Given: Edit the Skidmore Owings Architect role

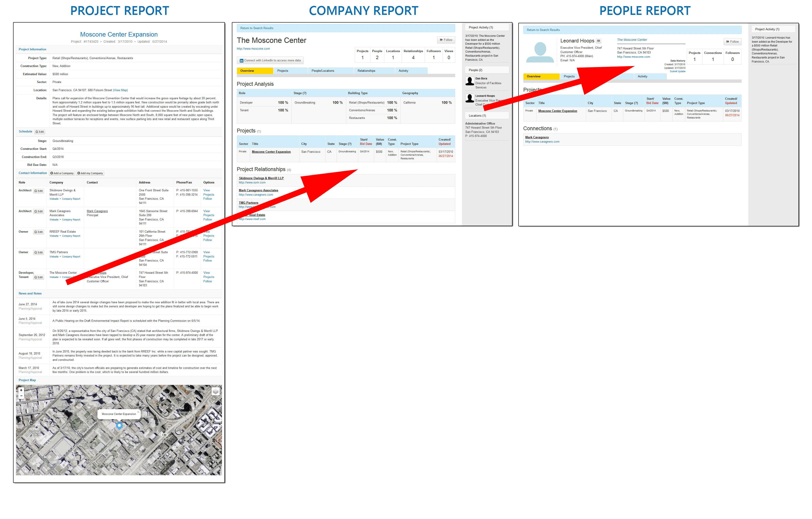Looking at the screenshot, I should point(38,191).
